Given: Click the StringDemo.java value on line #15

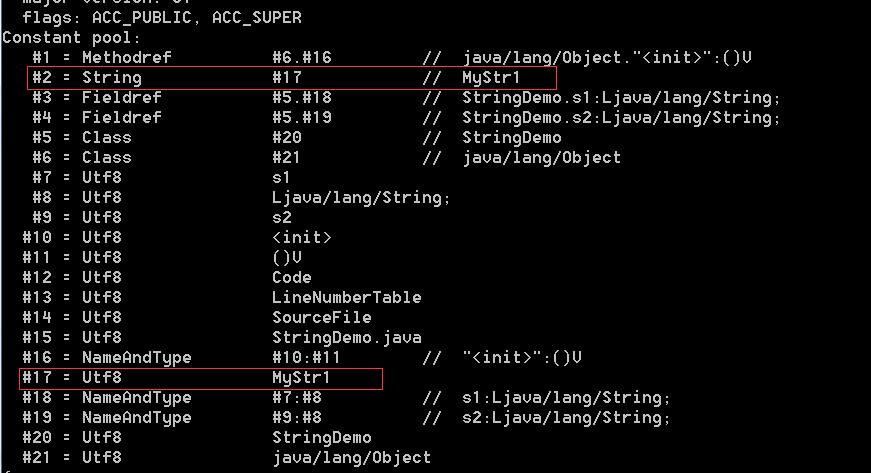Looking at the screenshot, I should point(347,338).
